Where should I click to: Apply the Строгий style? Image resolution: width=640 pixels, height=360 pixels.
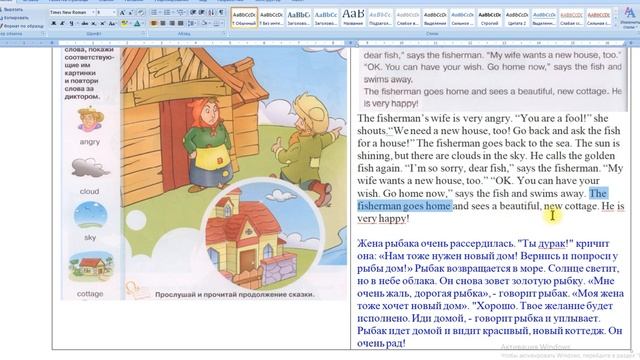(489, 18)
